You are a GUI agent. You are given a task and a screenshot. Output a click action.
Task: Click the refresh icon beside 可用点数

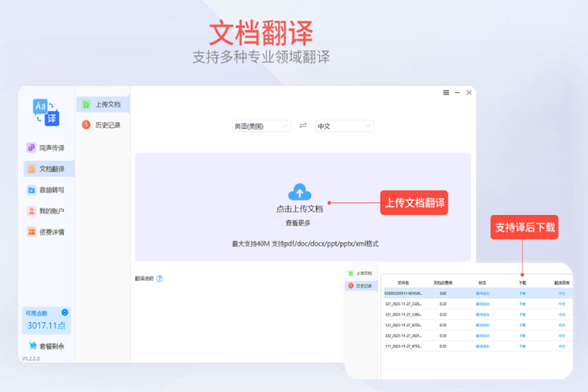pyautogui.click(x=65, y=313)
